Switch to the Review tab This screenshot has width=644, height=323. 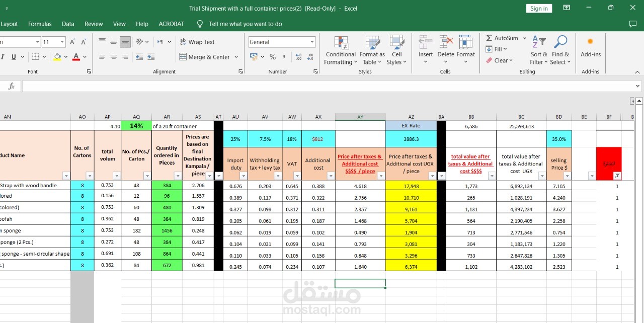[94, 24]
